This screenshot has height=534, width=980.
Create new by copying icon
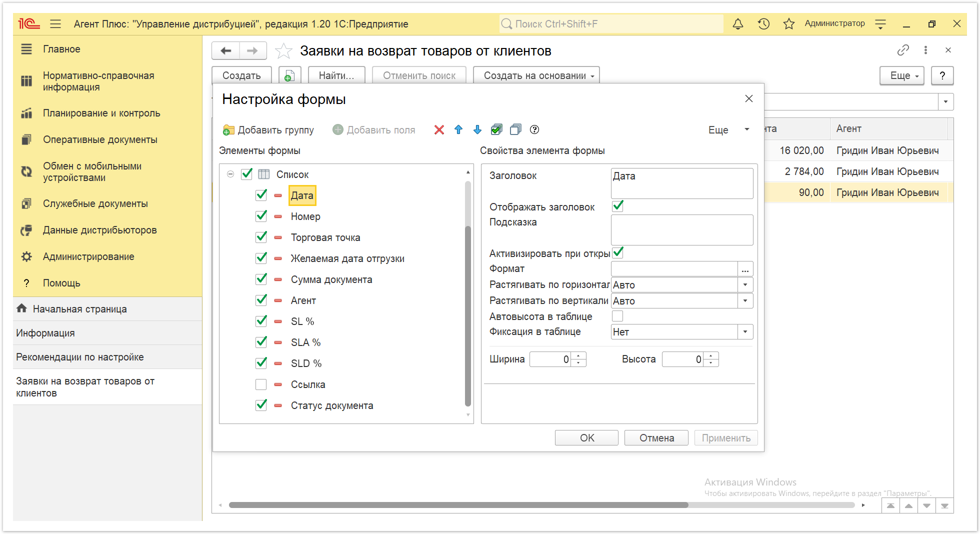(289, 75)
